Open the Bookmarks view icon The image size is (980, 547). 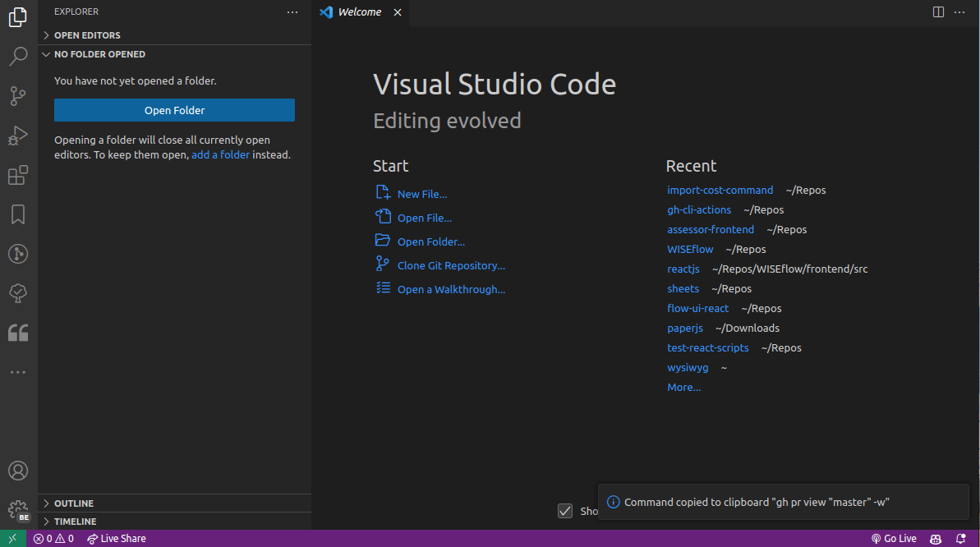[18, 214]
